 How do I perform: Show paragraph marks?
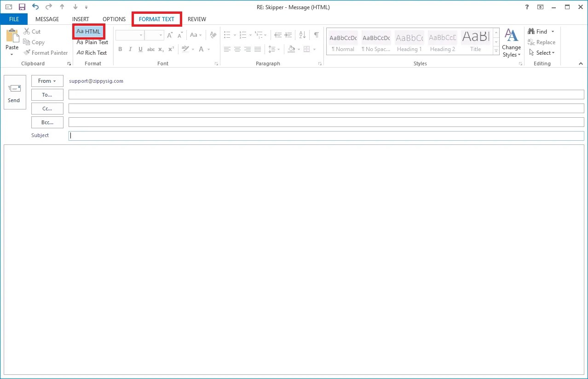click(316, 34)
